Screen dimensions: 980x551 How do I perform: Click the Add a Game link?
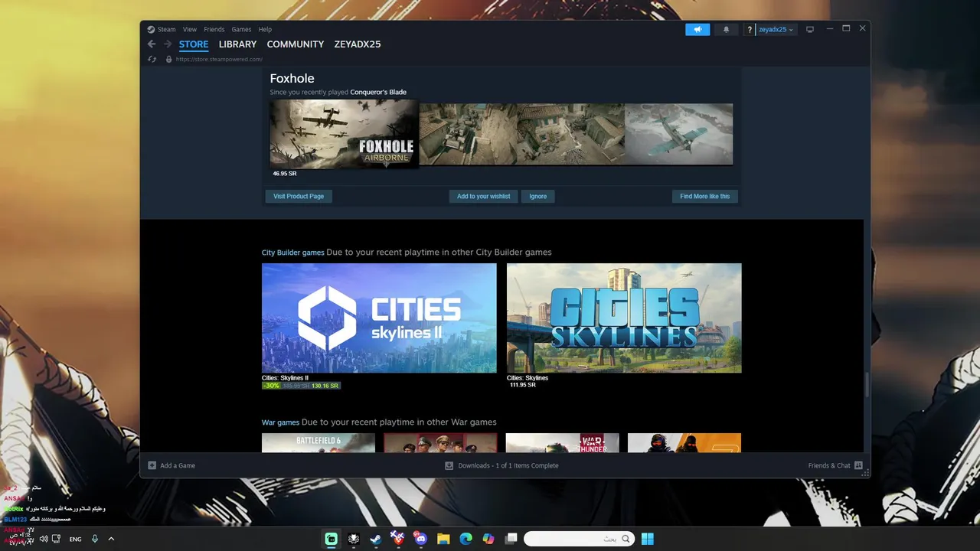(x=178, y=465)
